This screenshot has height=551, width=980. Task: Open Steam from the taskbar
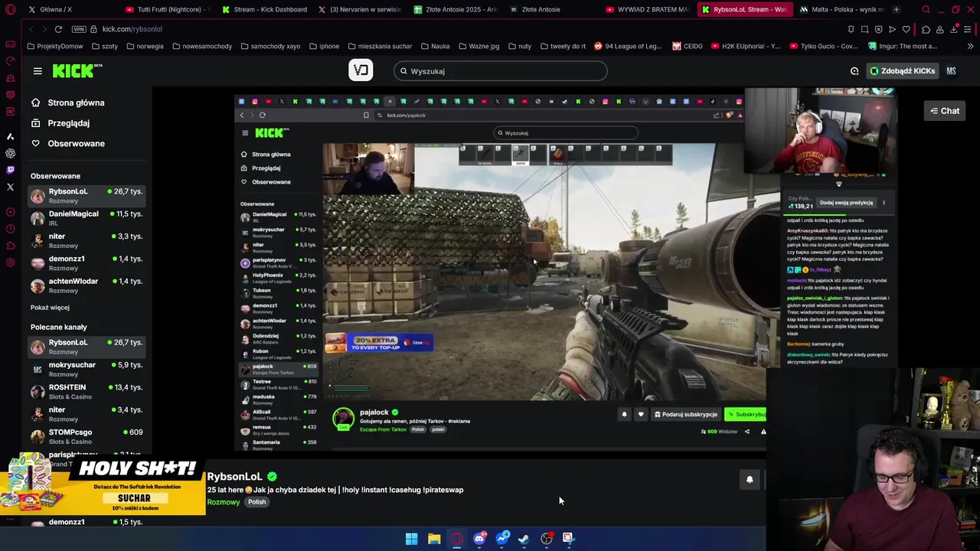coord(524,539)
